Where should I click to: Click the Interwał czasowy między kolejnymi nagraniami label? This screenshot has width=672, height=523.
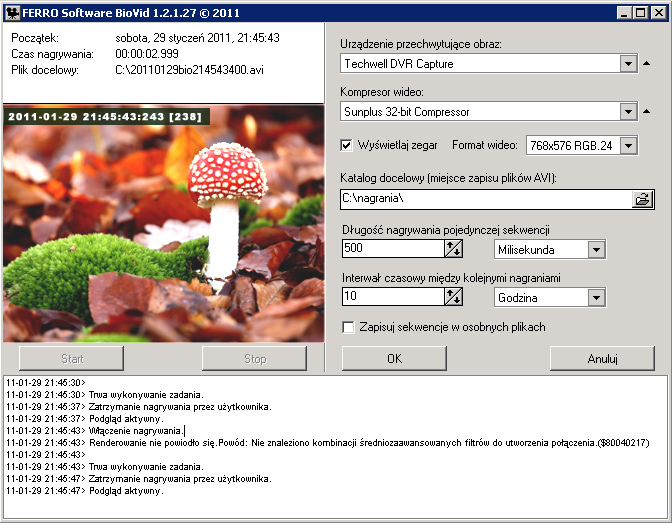451,278
